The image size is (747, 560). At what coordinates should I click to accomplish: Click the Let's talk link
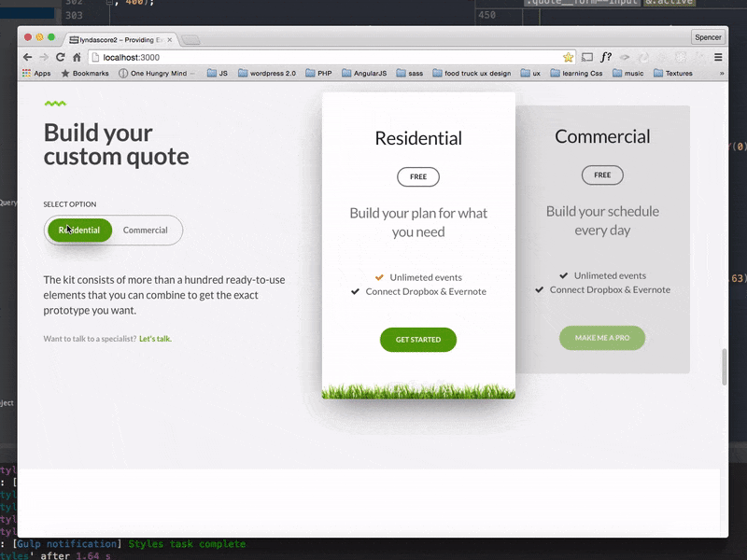155,339
